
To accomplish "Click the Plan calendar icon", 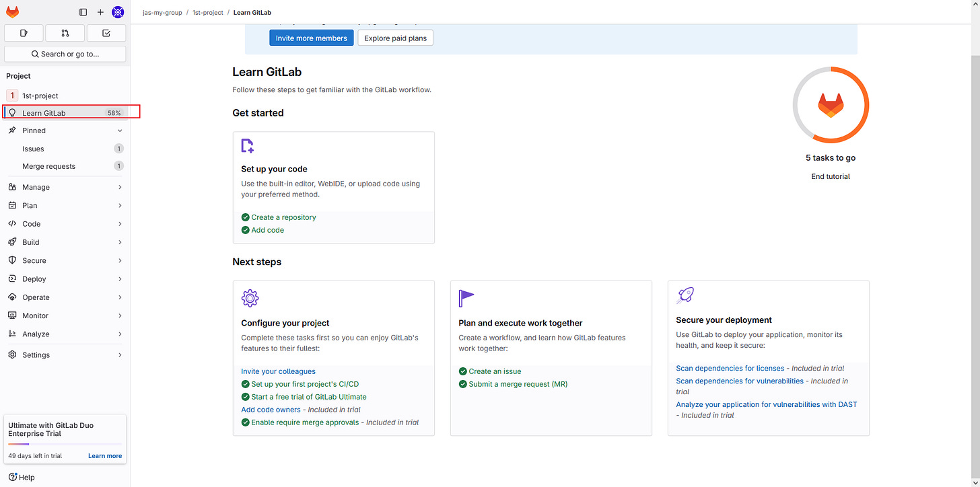I will tap(12, 205).
